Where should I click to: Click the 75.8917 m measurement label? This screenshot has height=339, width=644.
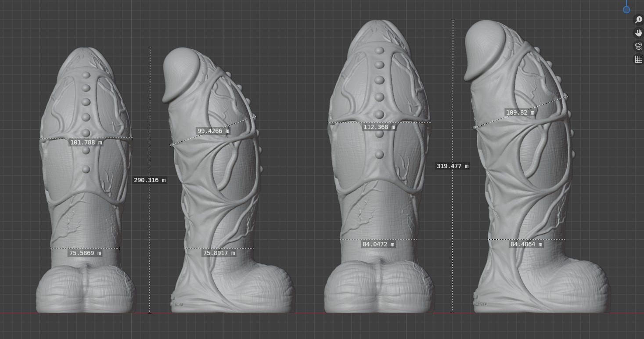219,253
